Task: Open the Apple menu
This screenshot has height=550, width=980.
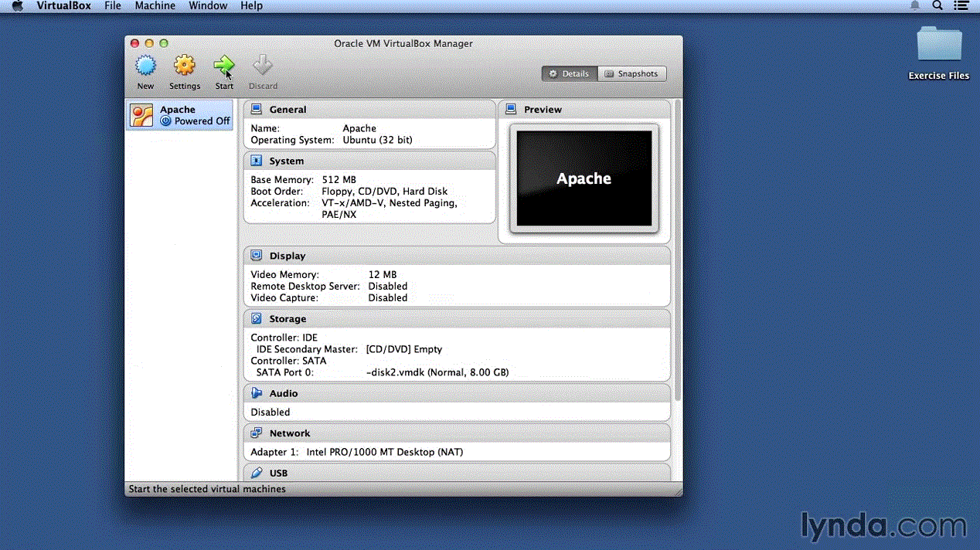Action: pos(18,6)
